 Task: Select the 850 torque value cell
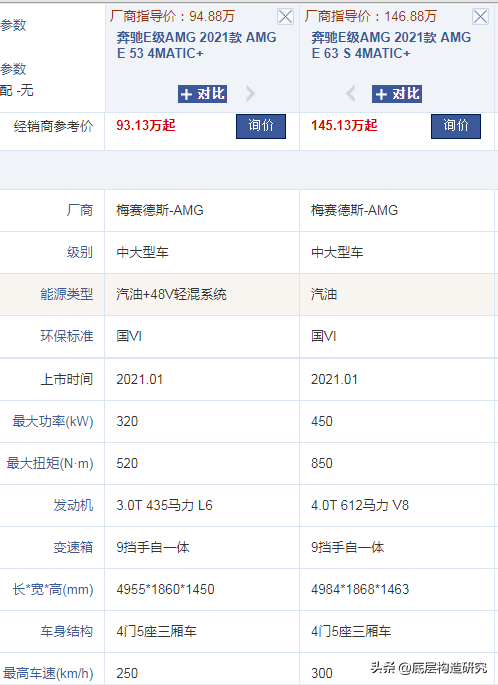[397, 464]
